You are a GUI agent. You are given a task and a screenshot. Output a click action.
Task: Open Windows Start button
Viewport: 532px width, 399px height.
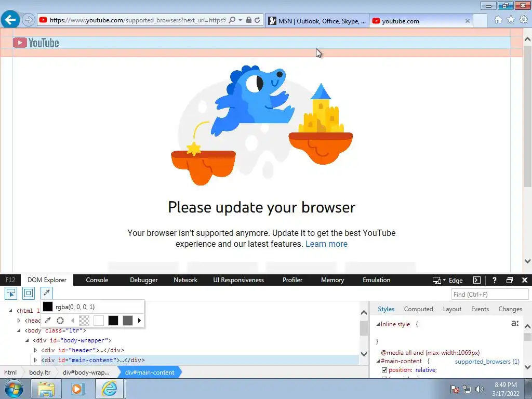(x=14, y=389)
